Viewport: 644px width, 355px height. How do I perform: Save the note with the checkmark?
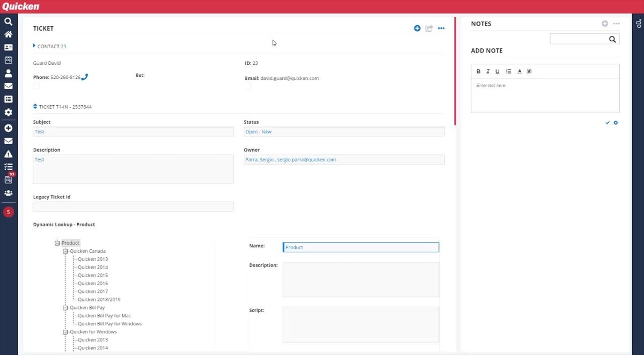tap(608, 123)
